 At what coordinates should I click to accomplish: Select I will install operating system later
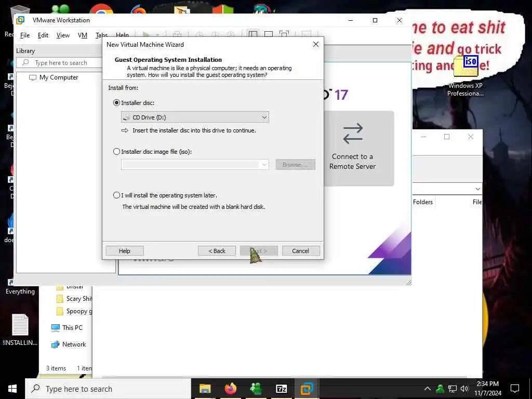116,195
